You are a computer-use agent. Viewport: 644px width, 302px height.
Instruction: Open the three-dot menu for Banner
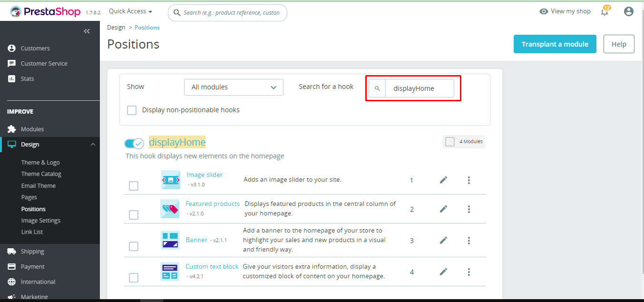469,240
